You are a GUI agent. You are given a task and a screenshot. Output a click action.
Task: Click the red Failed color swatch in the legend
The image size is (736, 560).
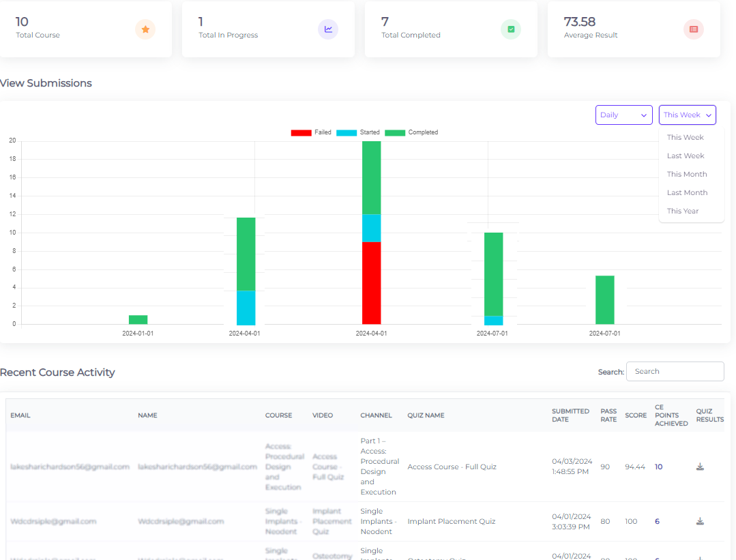(x=301, y=132)
